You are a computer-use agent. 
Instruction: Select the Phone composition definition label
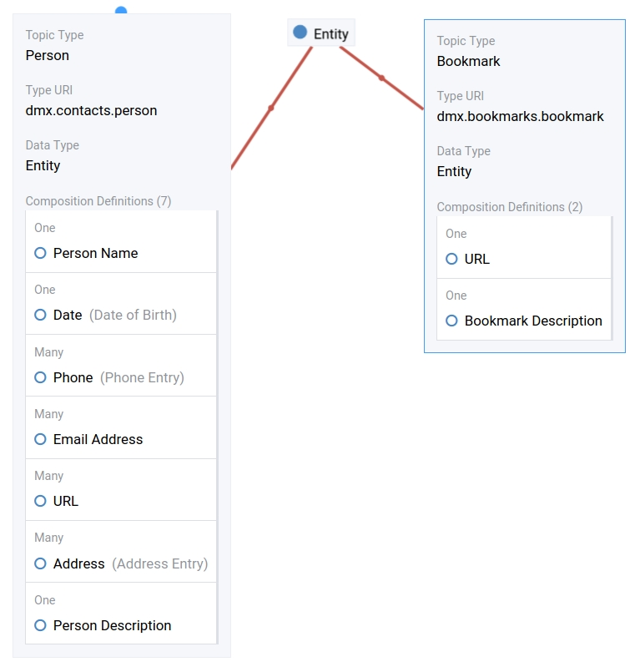[x=73, y=377]
